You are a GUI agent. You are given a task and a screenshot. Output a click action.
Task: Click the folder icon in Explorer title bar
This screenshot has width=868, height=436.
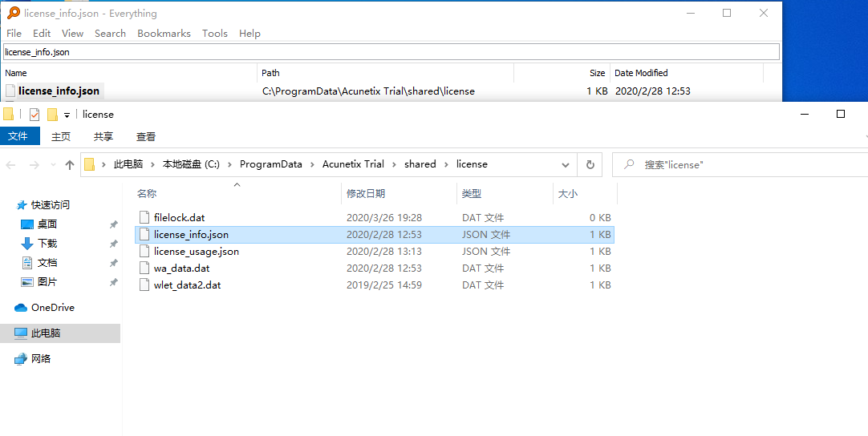click(x=8, y=115)
